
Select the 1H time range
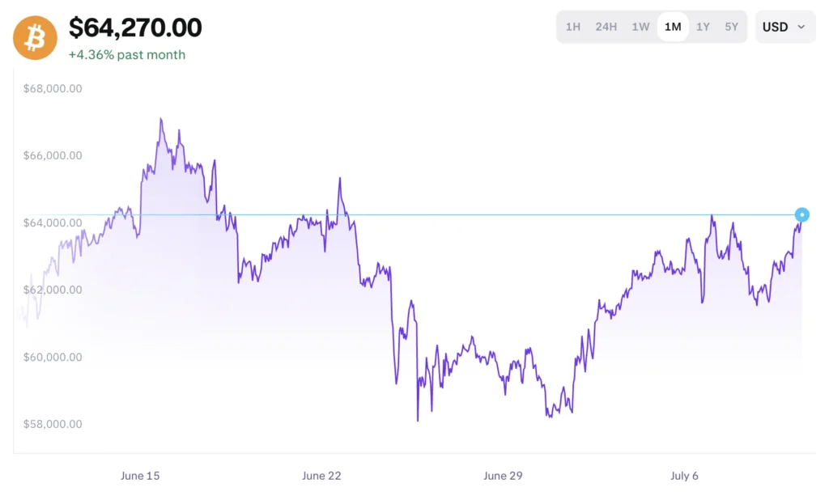572,27
